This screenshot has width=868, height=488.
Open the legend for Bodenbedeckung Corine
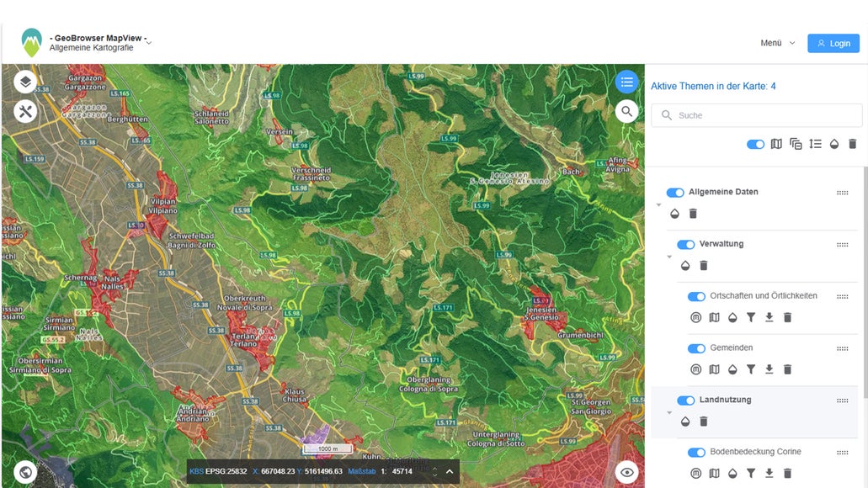click(x=713, y=472)
